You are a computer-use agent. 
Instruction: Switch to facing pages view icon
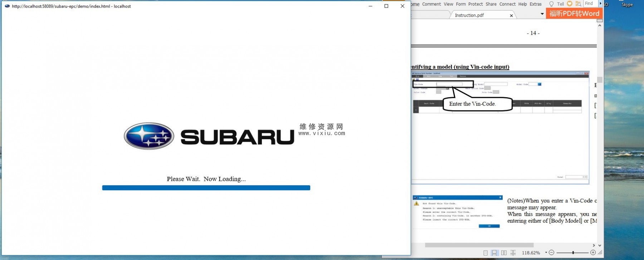(x=504, y=253)
